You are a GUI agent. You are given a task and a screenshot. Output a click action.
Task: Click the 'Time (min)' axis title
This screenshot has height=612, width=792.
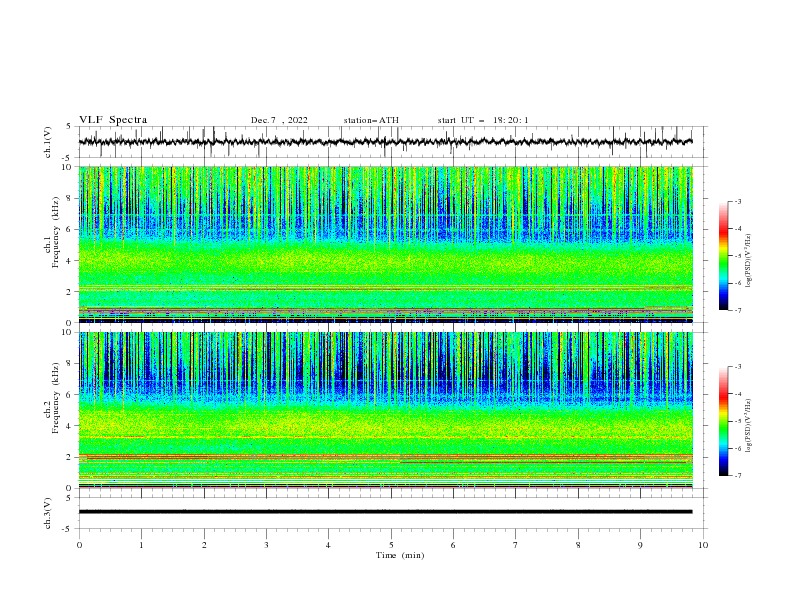[x=400, y=555]
